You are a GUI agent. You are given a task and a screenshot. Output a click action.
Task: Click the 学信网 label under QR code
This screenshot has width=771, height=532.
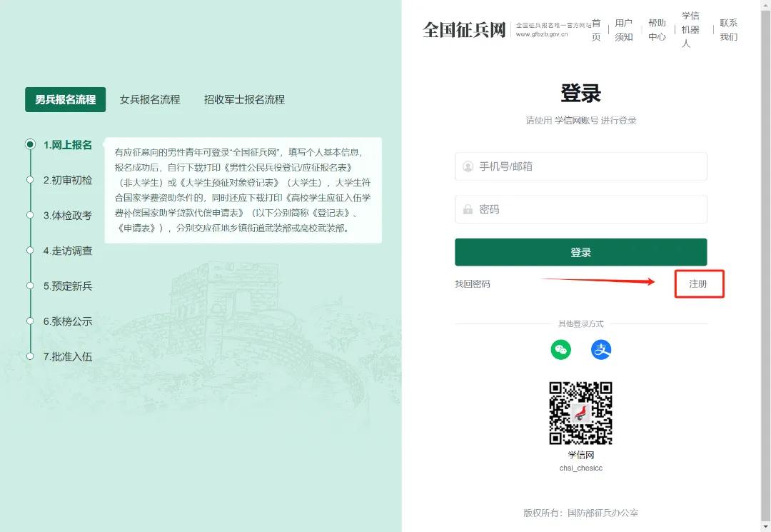[580, 455]
